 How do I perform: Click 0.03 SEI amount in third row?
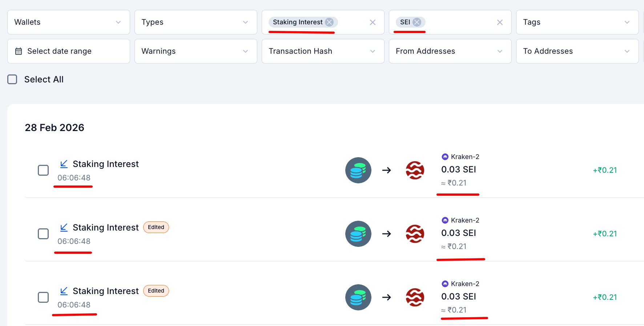pyautogui.click(x=459, y=297)
